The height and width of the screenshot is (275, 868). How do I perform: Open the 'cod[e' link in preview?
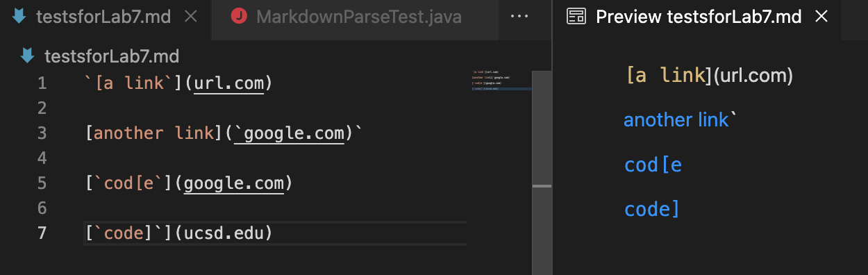point(653,165)
